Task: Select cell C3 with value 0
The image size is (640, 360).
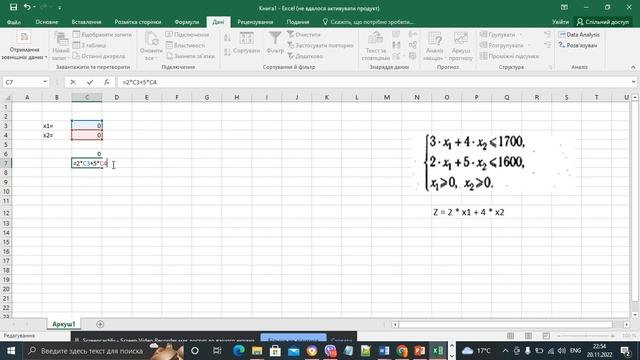Action: [x=87, y=125]
